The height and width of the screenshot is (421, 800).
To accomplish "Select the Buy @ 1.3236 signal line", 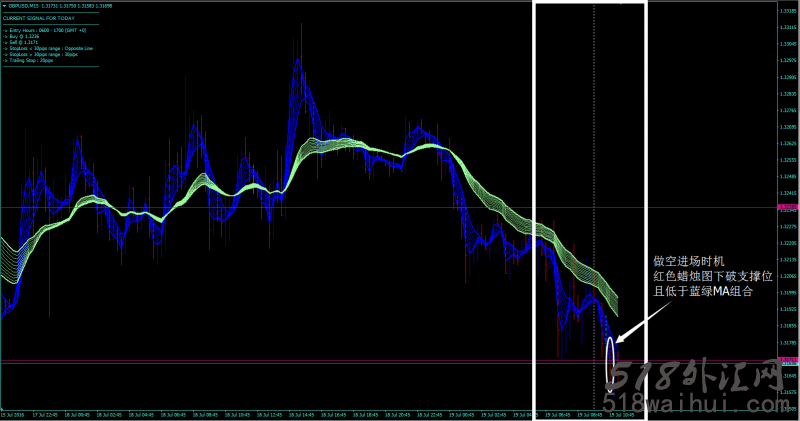I will click(x=24, y=37).
